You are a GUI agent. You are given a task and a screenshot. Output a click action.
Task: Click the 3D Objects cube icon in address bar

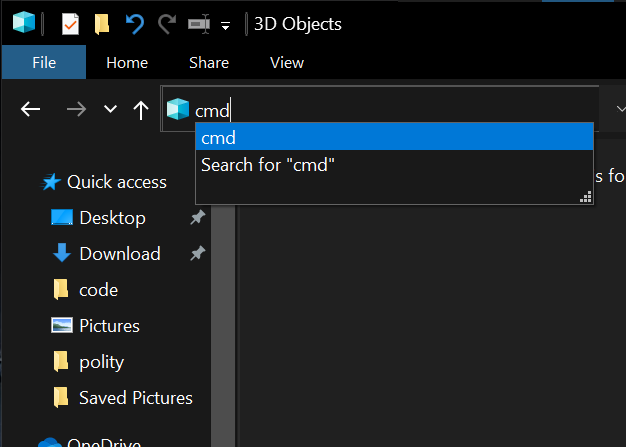coord(178,109)
